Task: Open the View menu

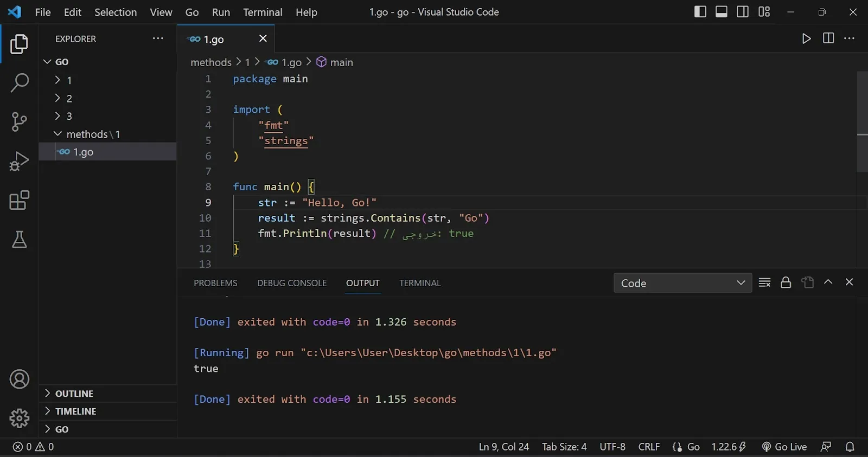Action: pos(161,12)
